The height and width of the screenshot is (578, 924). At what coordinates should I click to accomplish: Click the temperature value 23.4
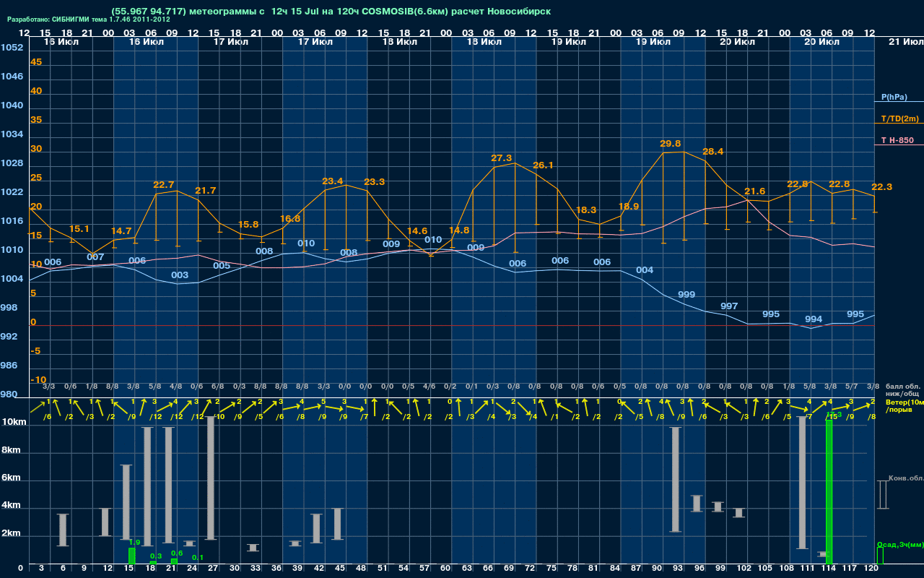(x=333, y=181)
